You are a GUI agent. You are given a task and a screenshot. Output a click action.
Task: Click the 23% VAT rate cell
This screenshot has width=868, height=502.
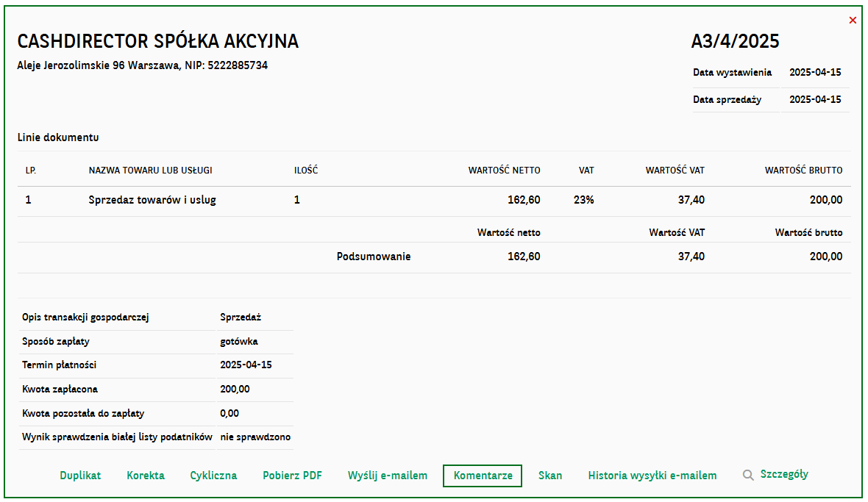pyautogui.click(x=583, y=200)
